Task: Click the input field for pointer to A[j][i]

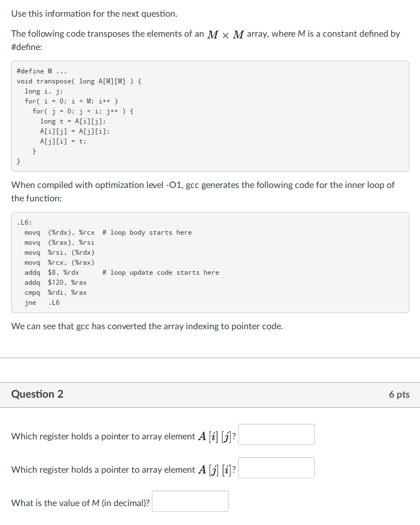Action: click(x=276, y=468)
